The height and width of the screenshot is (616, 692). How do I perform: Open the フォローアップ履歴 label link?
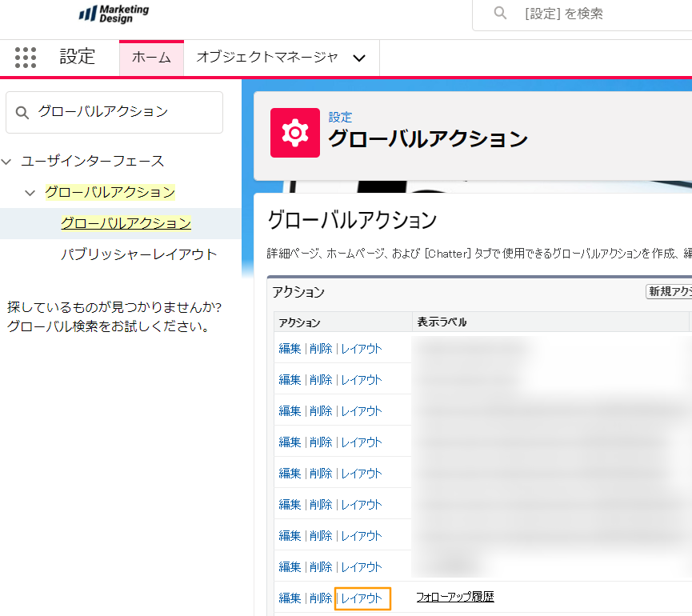point(455,597)
